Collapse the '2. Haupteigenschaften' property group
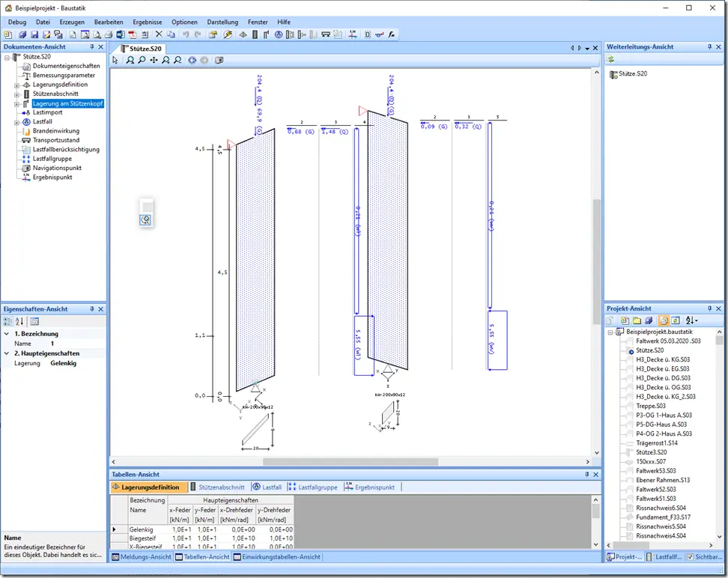This screenshot has width=728, height=578. (7, 353)
